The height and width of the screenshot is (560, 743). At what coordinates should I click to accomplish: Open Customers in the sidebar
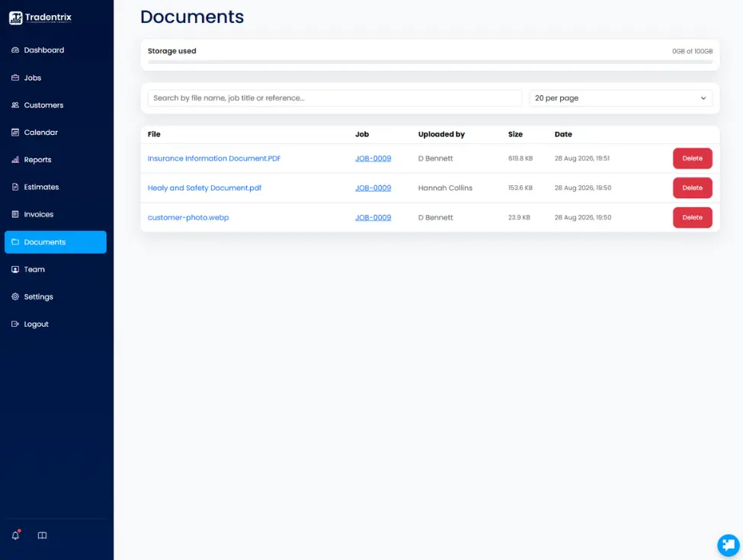[56, 104]
